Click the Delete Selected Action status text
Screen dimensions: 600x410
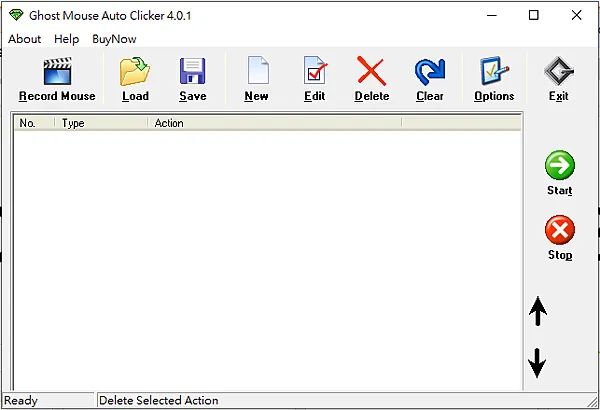tap(158, 400)
